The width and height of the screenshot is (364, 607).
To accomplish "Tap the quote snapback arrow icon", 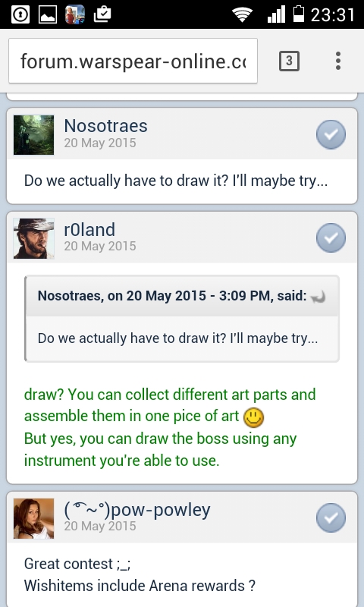I will 318,297.
